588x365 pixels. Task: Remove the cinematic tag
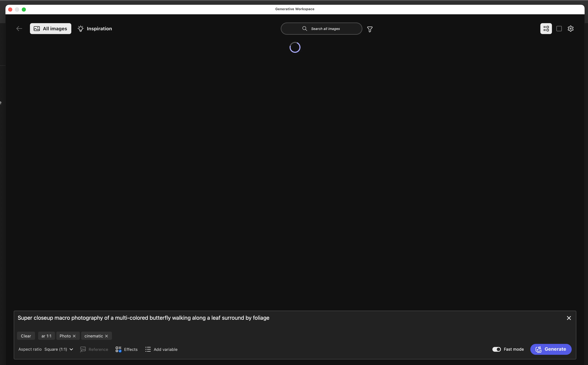click(107, 336)
